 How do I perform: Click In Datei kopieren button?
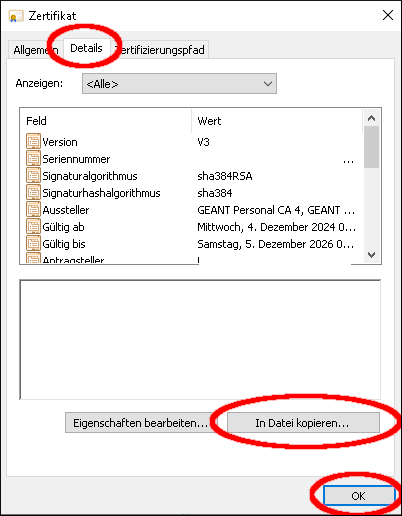[x=303, y=423]
